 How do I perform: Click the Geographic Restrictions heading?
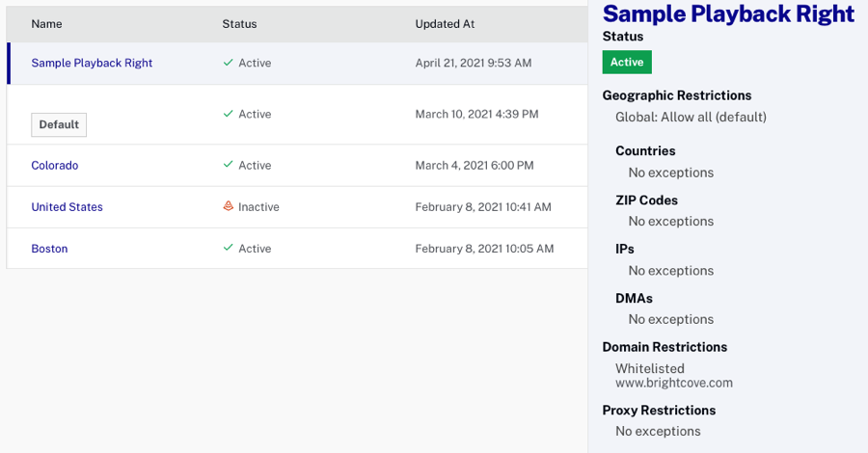tap(677, 95)
